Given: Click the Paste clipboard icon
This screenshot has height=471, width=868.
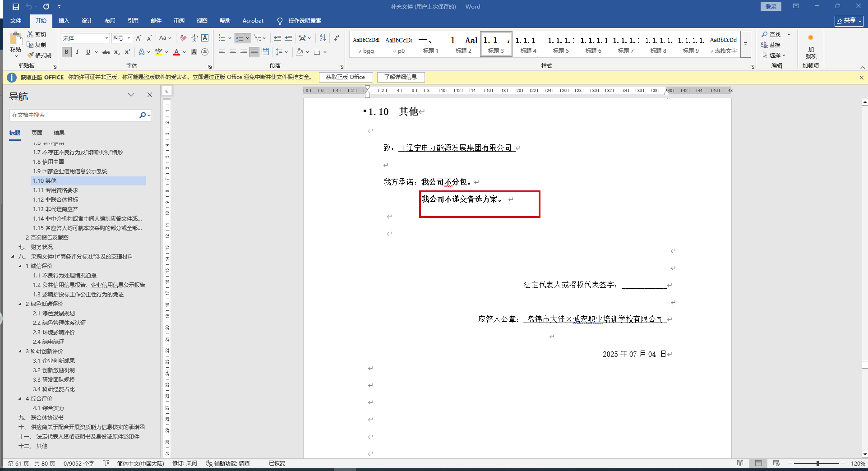Looking at the screenshot, I should [x=16, y=39].
